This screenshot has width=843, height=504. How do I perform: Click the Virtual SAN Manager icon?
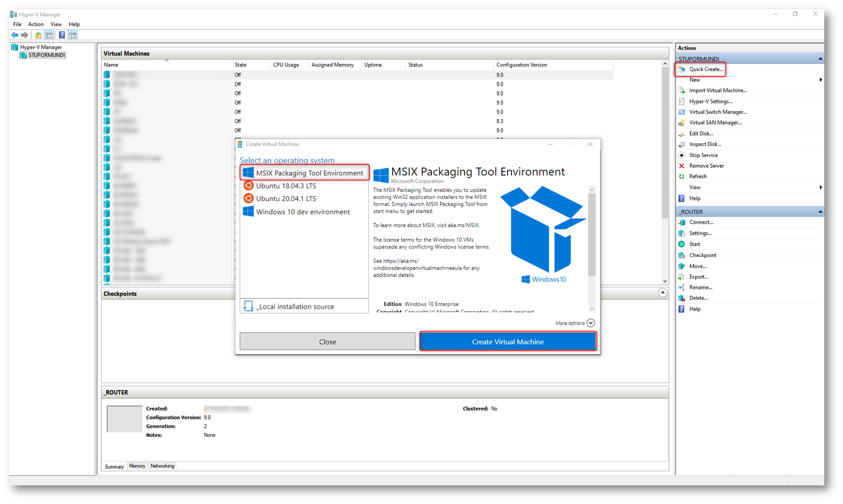coord(682,123)
